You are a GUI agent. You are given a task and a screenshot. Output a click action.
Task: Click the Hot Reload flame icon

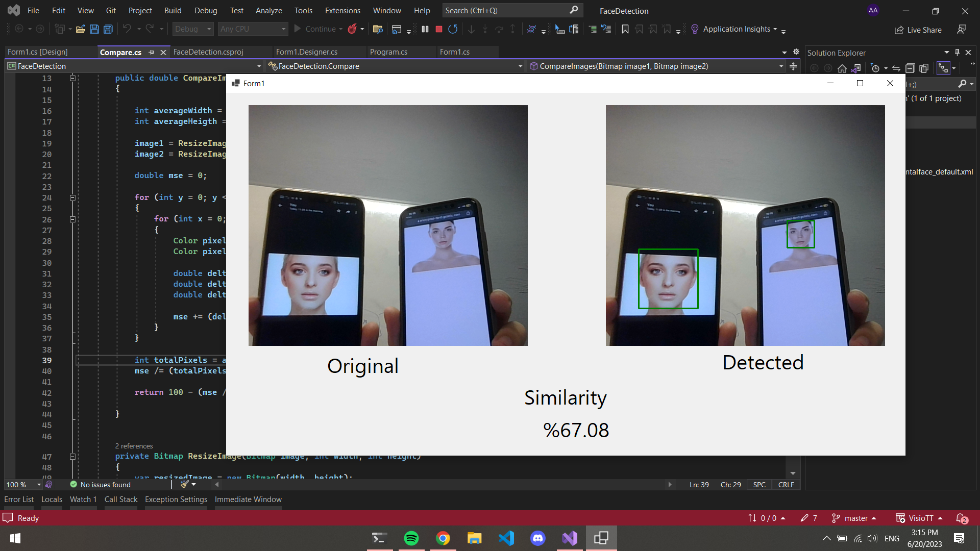pyautogui.click(x=352, y=29)
